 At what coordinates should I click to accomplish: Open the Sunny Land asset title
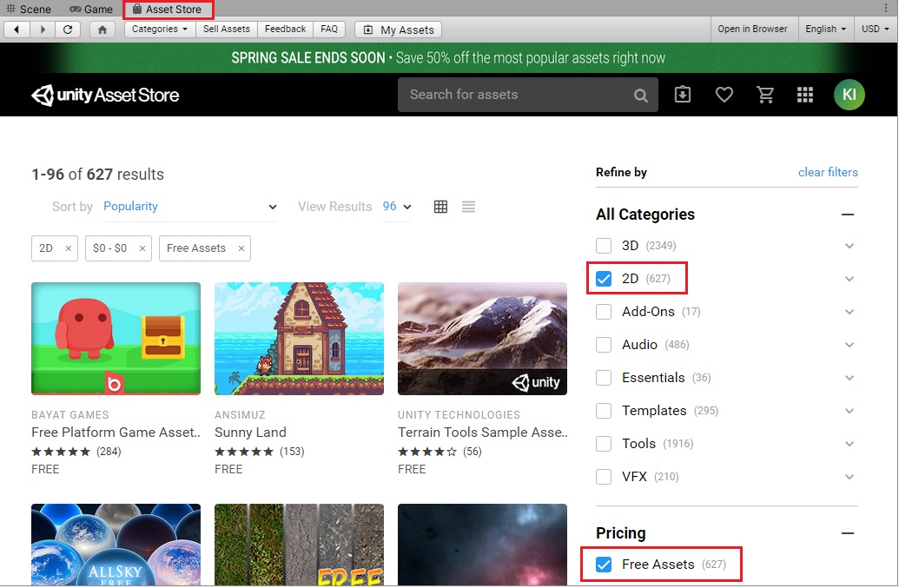[x=250, y=433]
